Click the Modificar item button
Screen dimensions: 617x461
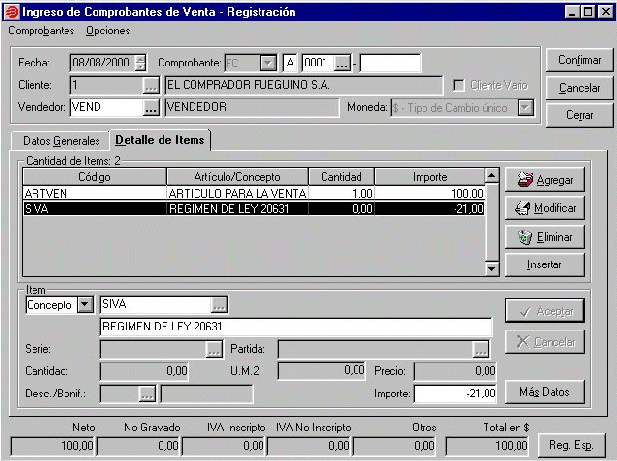(x=544, y=209)
